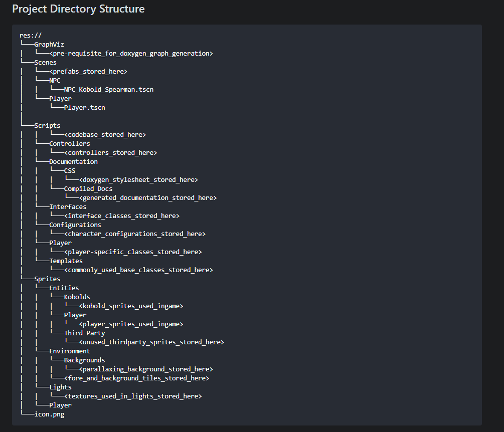Click commonly_used_base_classes_stored_here placeholder

[138, 270]
